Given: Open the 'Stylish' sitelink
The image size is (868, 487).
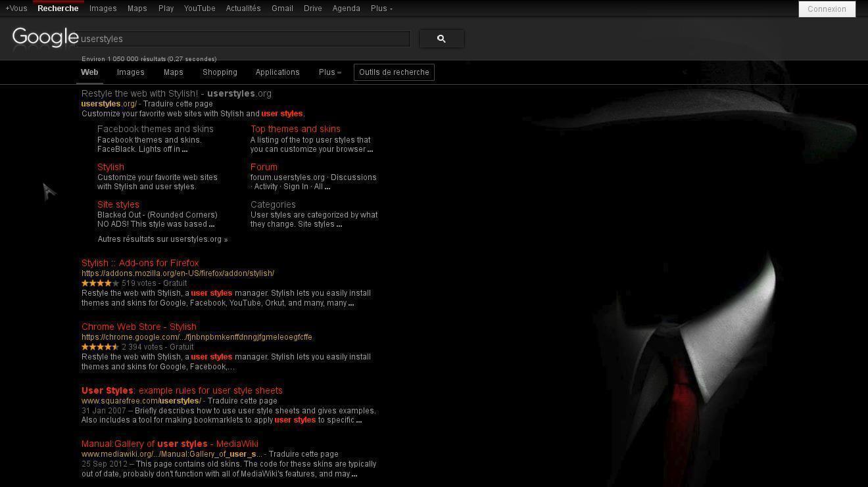Looking at the screenshot, I should [110, 167].
